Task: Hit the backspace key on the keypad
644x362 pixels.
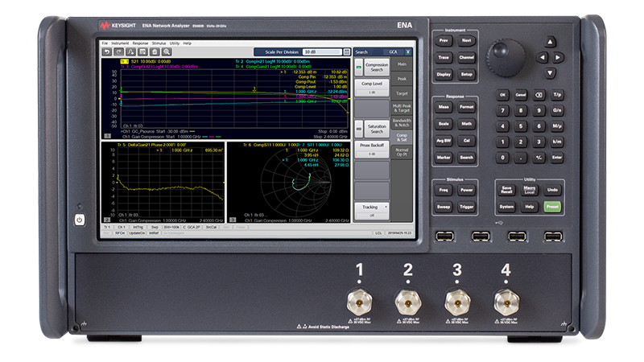Action: pos(539,95)
